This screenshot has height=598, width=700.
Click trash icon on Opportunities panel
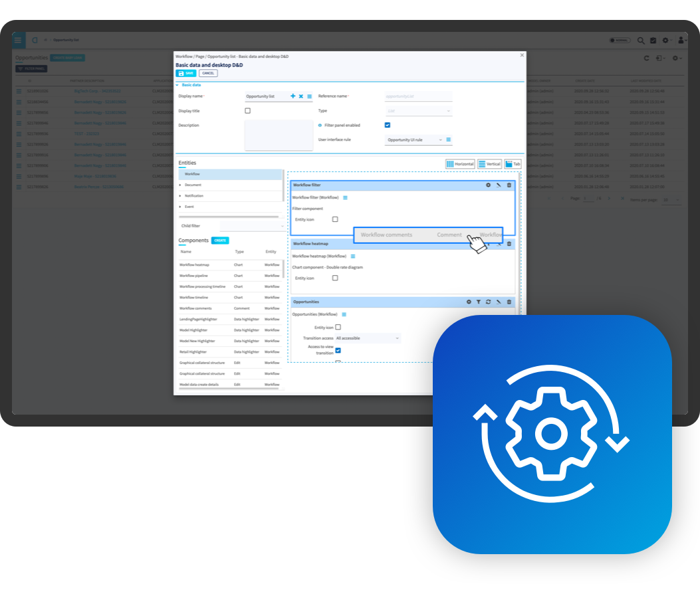tap(509, 302)
